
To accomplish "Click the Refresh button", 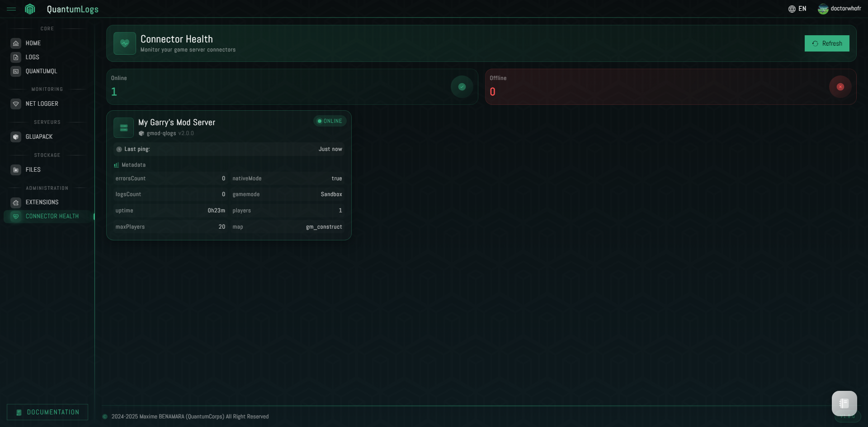I will [x=827, y=43].
